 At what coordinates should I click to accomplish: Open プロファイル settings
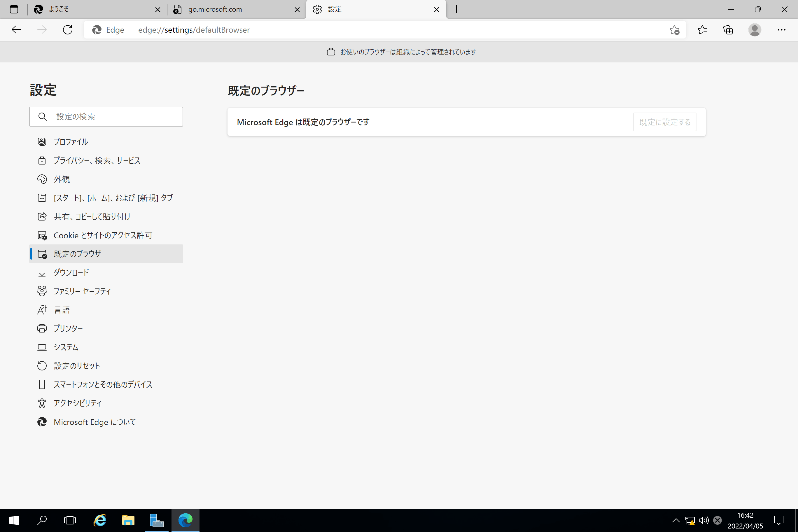[71, 142]
